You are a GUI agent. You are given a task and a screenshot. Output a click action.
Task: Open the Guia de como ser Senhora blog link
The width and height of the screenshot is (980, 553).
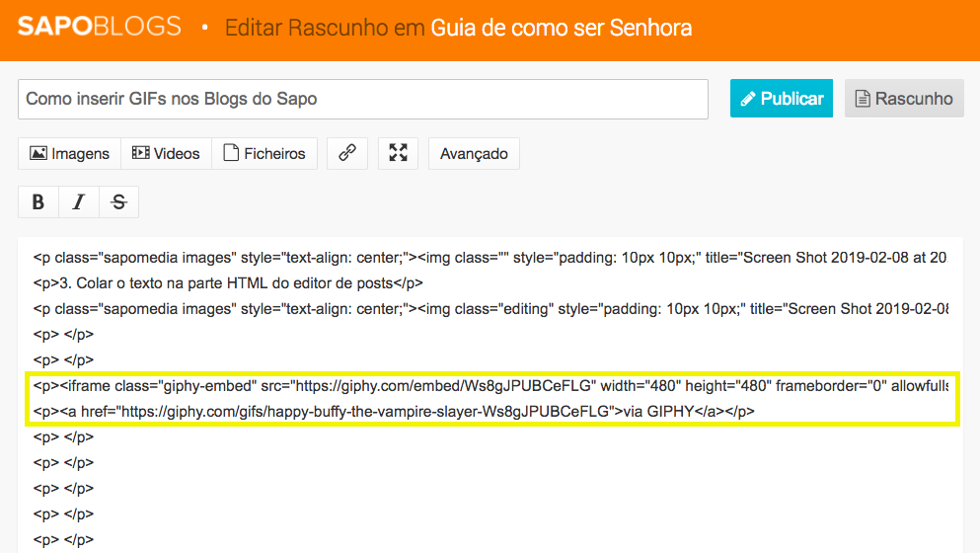click(x=561, y=28)
